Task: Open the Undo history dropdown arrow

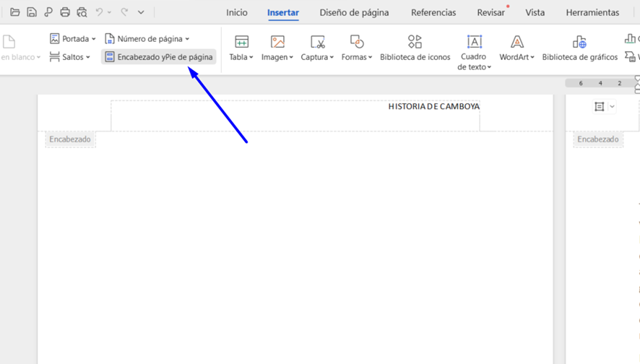Action: tap(109, 13)
